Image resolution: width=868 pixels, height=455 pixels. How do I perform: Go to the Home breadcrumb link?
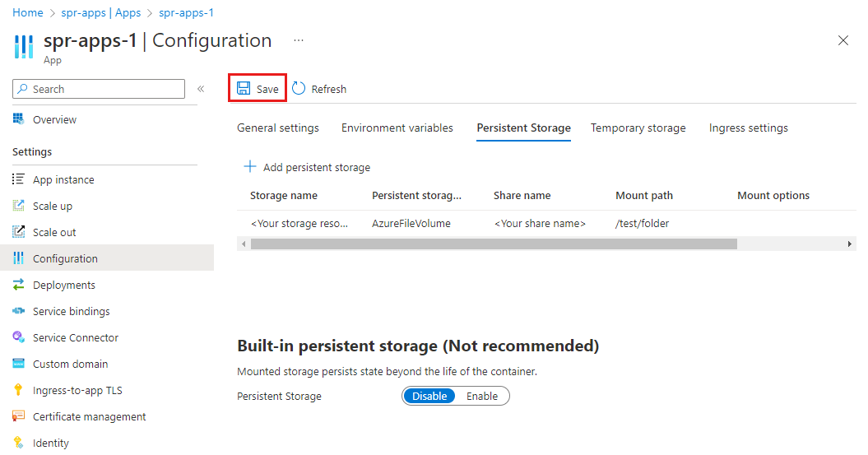tap(28, 13)
